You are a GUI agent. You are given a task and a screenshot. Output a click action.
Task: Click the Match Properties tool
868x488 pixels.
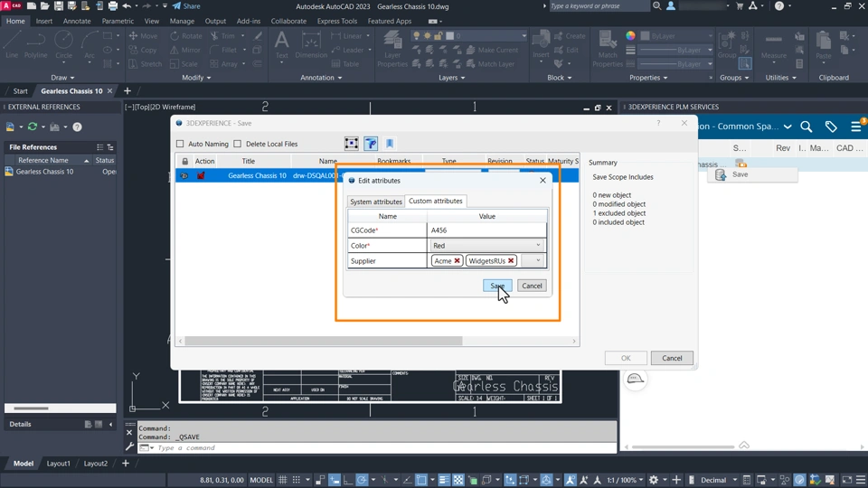608,49
